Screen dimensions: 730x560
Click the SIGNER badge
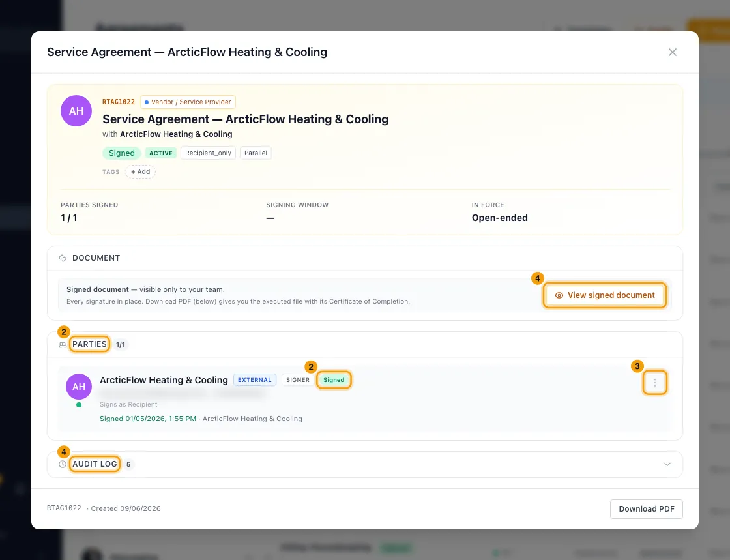click(297, 380)
